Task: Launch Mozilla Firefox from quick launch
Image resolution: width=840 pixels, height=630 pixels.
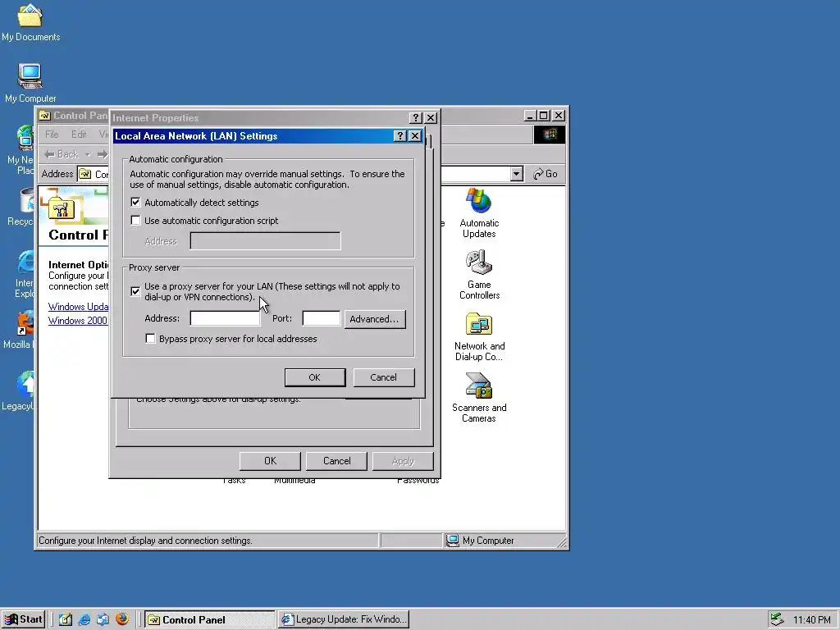Action: click(x=122, y=619)
